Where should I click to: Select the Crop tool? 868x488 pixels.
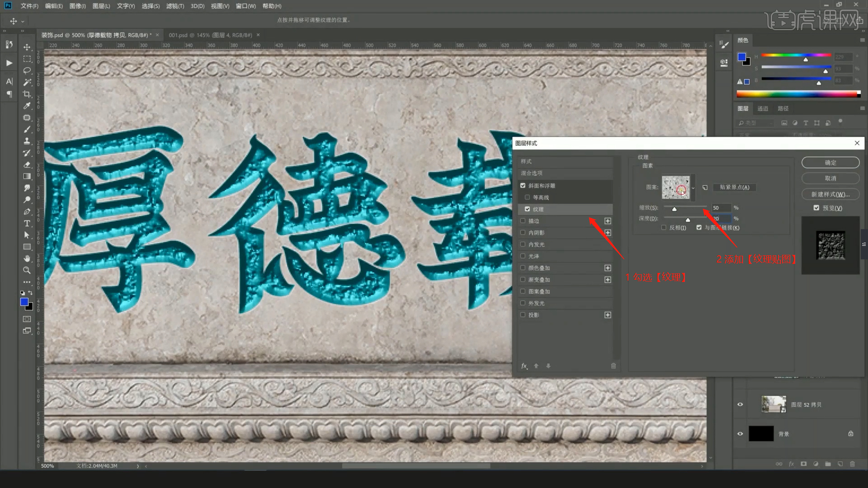point(27,94)
